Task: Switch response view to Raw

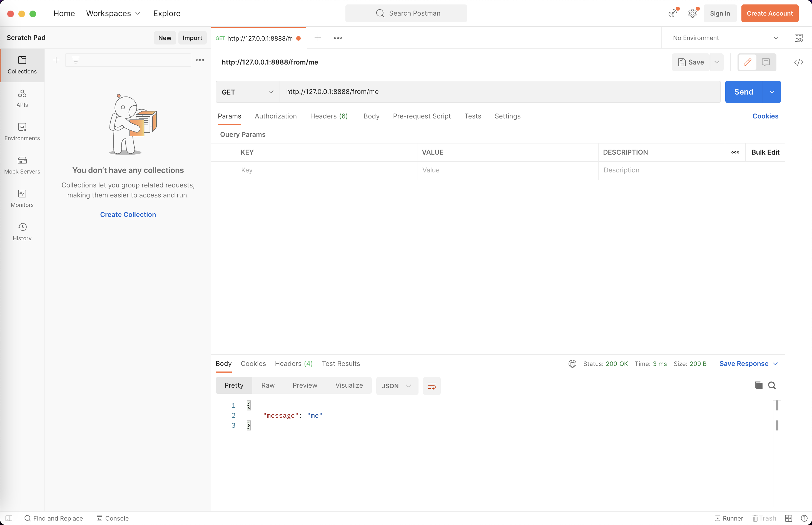Action: 268,385
